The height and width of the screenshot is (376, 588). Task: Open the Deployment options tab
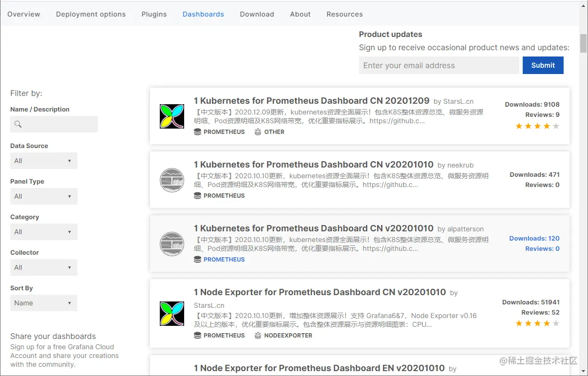(91, 14)
